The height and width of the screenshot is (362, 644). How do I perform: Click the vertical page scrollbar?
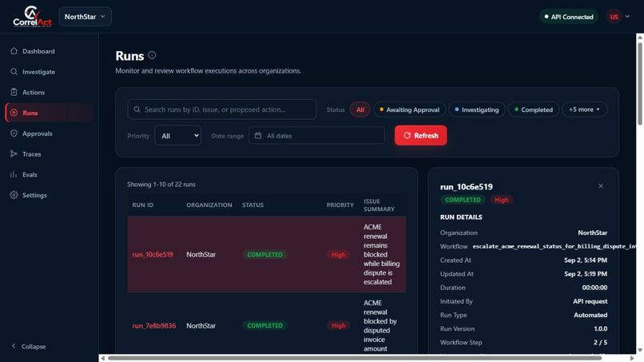[640, 83]
